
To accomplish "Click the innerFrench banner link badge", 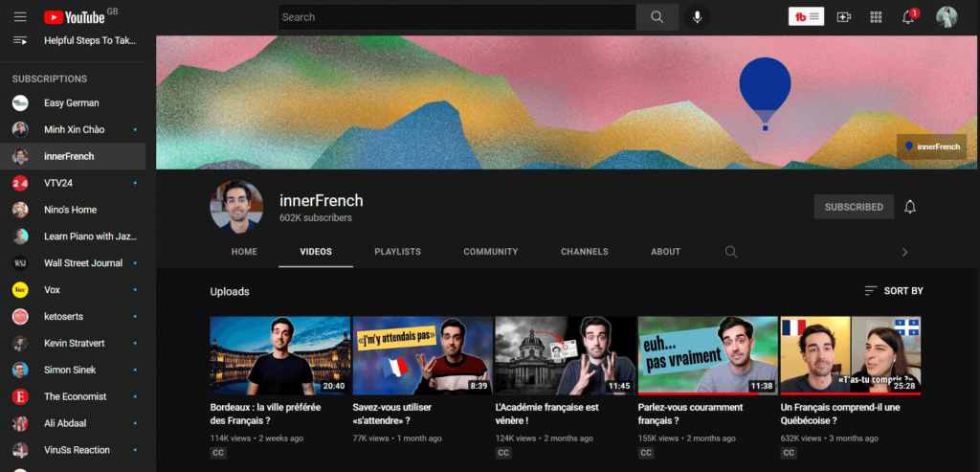I will pyautogui.click(x=931, y=146).
